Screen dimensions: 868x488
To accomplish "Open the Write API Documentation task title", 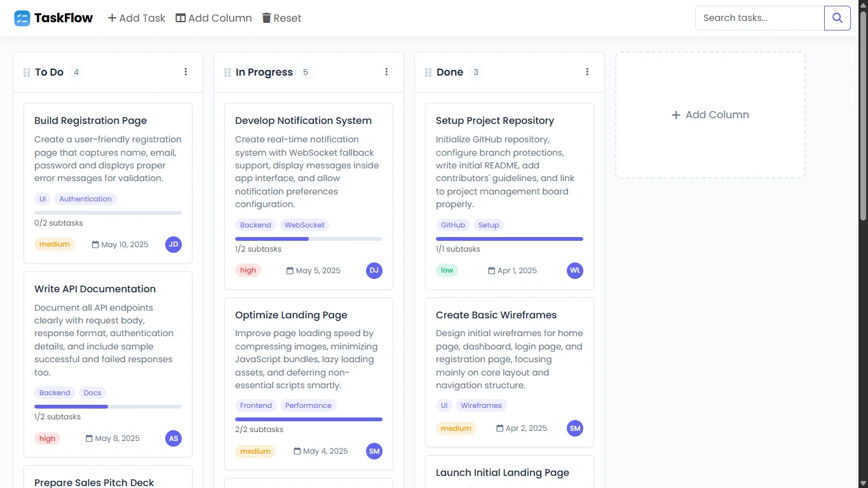I will 95,289.
